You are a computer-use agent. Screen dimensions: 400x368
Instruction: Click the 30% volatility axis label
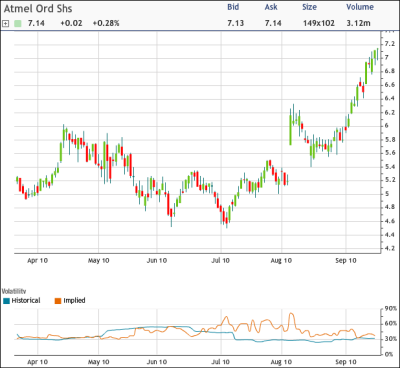391,339
